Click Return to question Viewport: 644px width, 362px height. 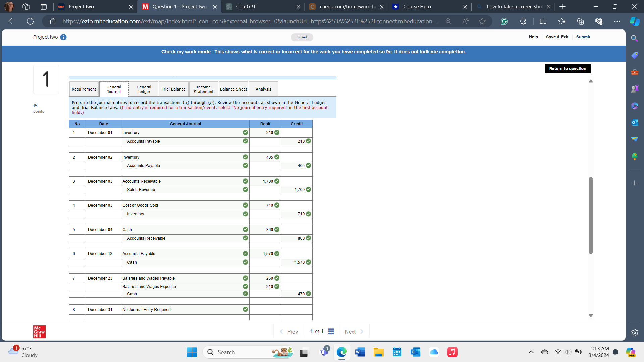point(568,68)
